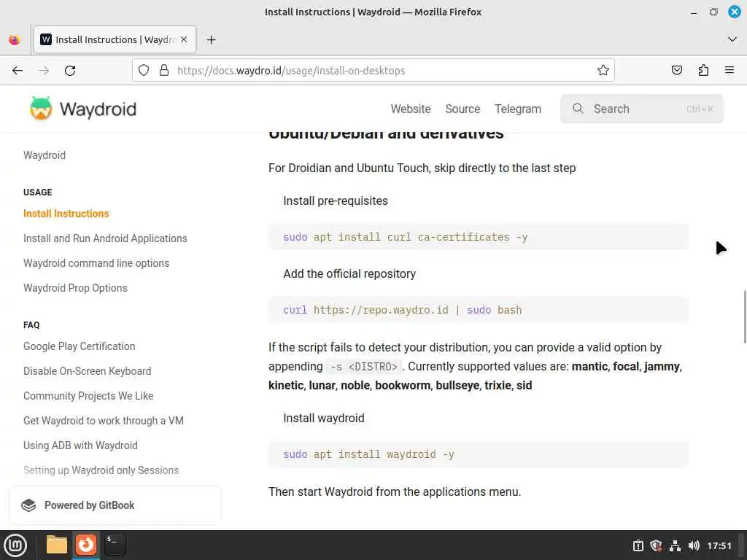
Task: Open the Firefox View pinned icon
Action: coord(15,40)
